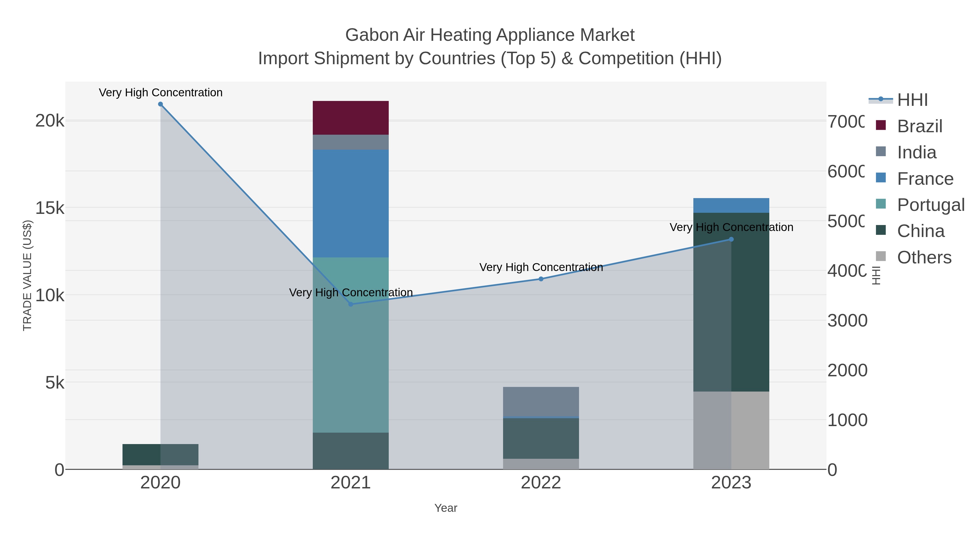The image size is (980, 551).
Task: Click the 2022 x-axis year label
Action: pos(541,483)
